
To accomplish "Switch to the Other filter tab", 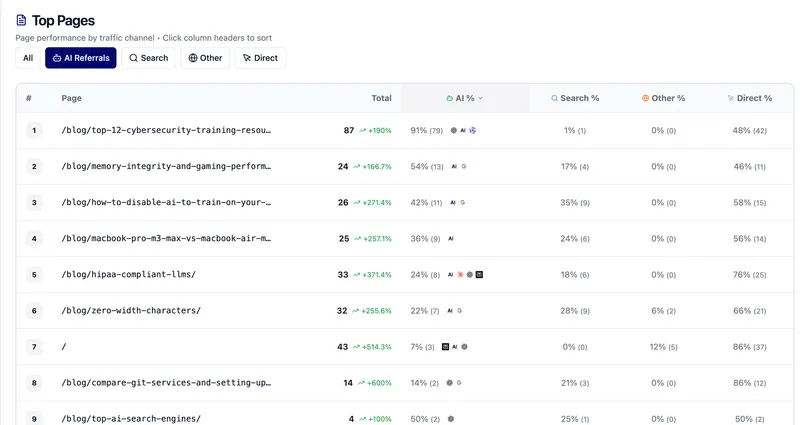I will pyautogui.click(x=205, y=58).
